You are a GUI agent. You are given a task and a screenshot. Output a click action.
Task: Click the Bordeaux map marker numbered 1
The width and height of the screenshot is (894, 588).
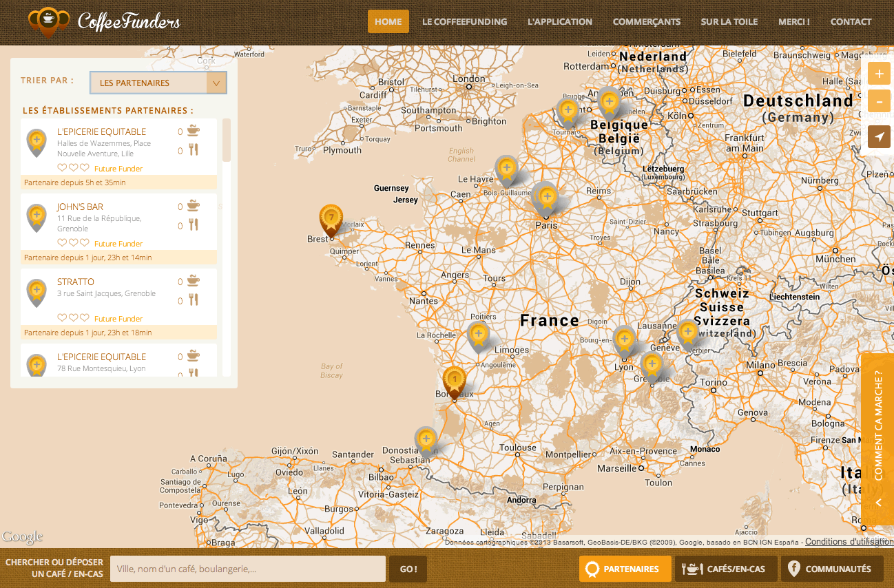pyautogui.click(x=454, y=382)
